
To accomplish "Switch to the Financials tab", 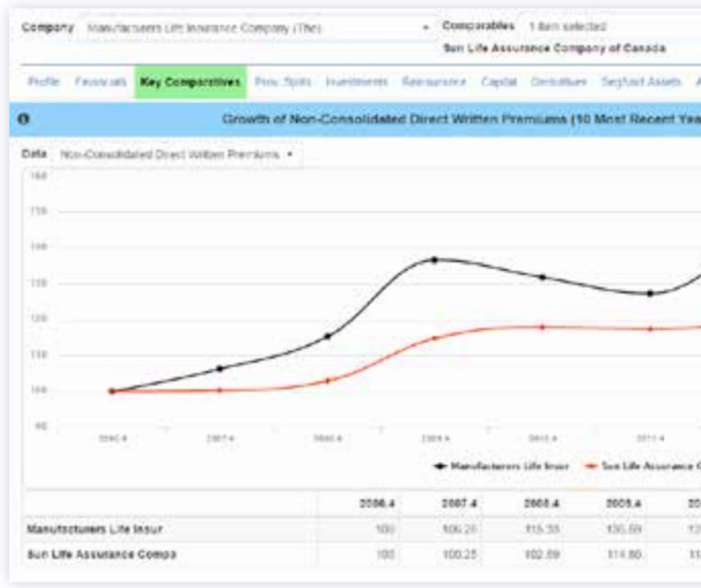I will coord(101,82).
